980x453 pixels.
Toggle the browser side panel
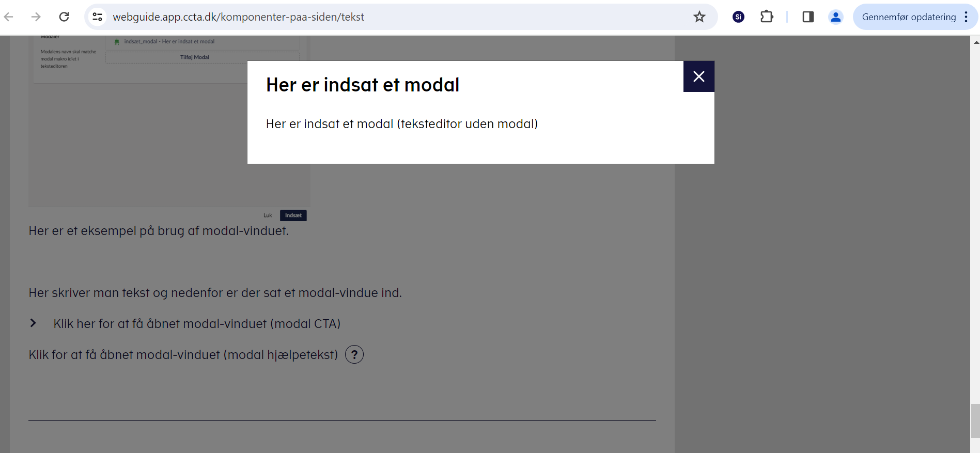[x=808, y=17]
